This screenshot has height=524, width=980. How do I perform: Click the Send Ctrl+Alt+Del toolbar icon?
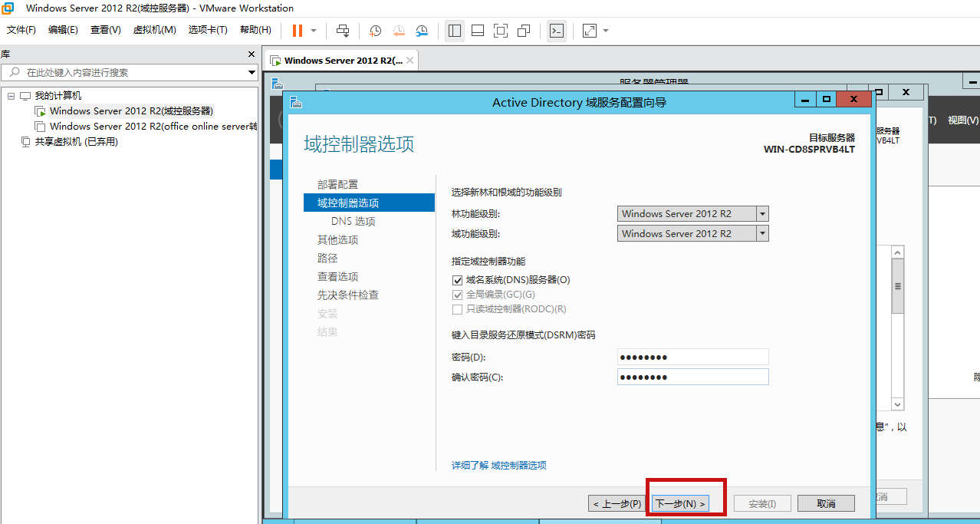coord(343,31)
